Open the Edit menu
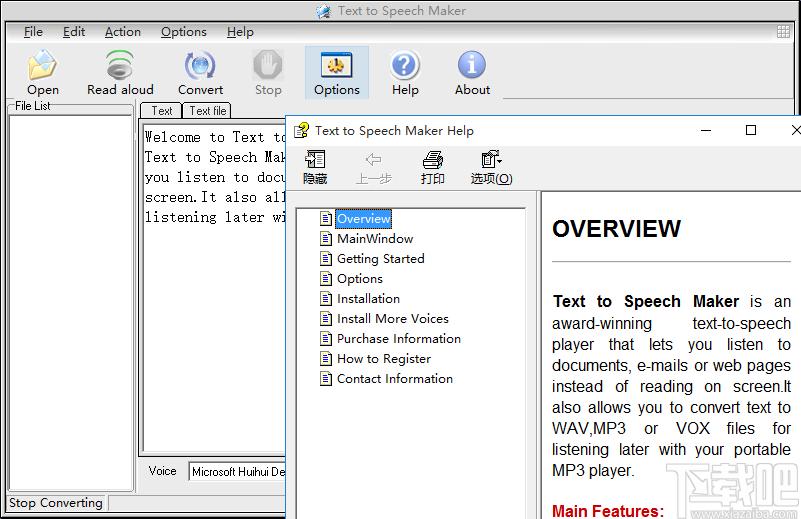 click(74, 32)
